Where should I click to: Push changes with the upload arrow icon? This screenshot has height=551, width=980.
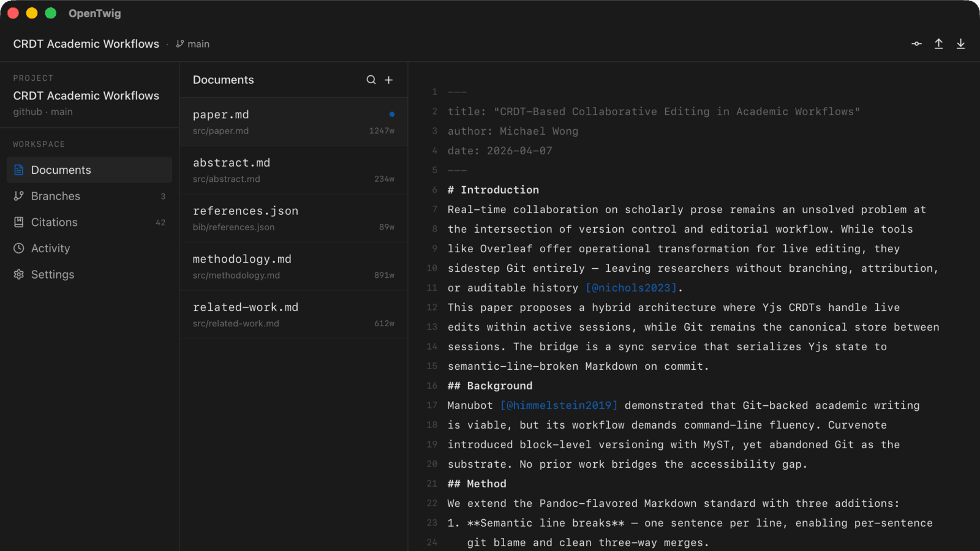pos(938,44)
